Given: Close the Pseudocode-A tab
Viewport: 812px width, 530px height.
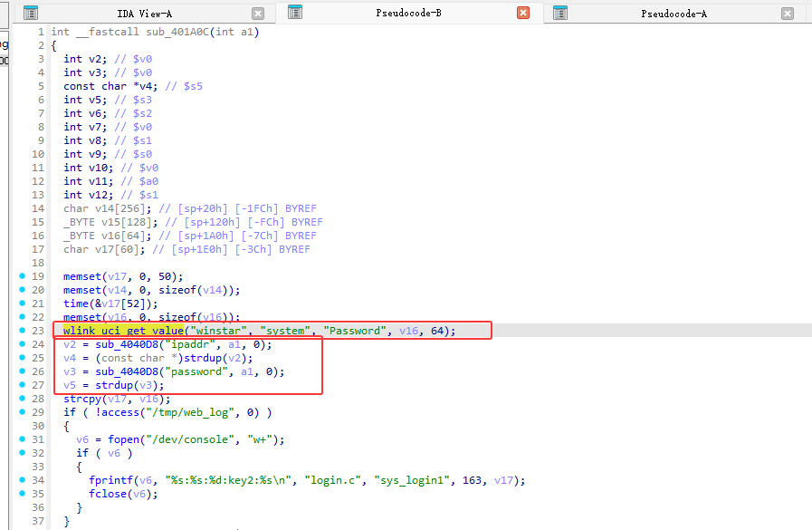Looking at the screenshot, I should [788, 14].
